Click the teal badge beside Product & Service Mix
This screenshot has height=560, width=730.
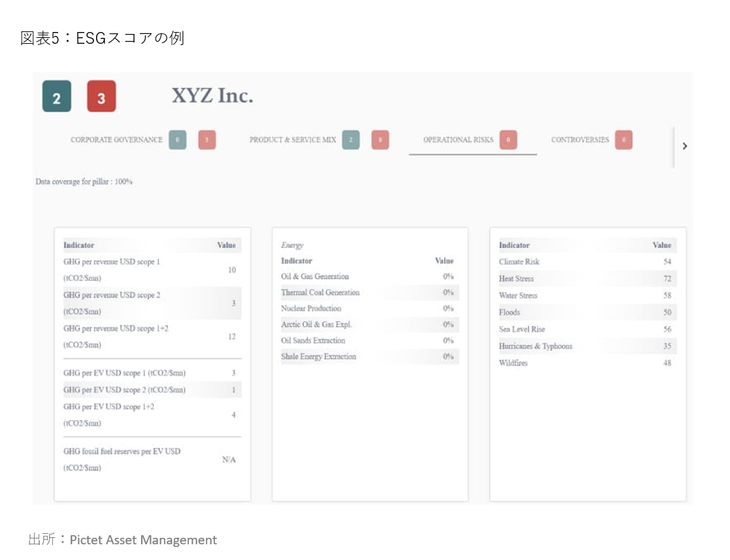[351, 140]
